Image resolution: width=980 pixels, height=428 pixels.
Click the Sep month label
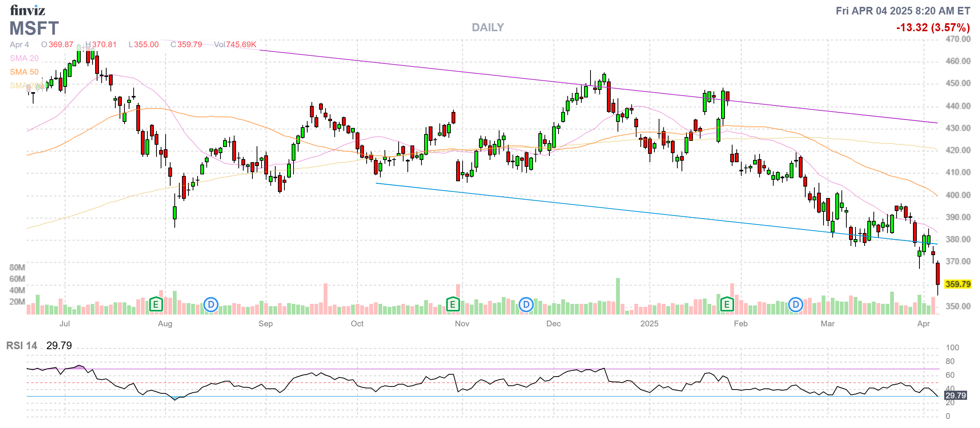coord(265,324)
